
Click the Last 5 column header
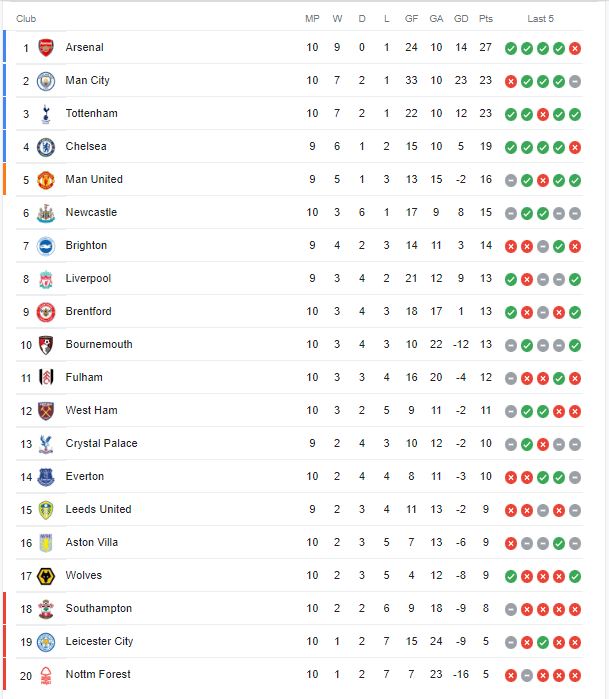tap(541, 19)
